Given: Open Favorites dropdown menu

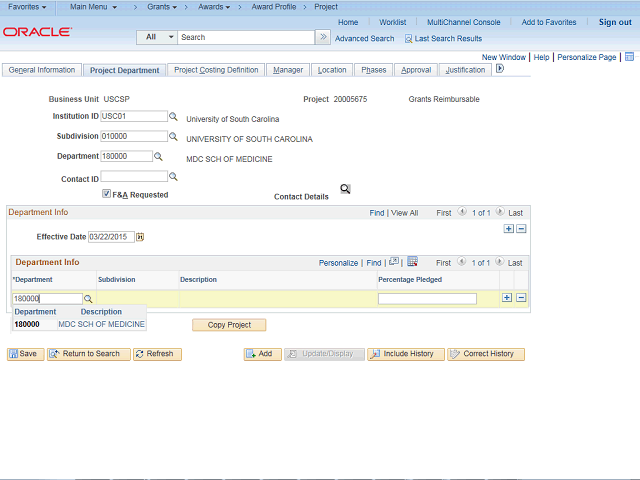Looking at the screenshot, I should point(27,7).
